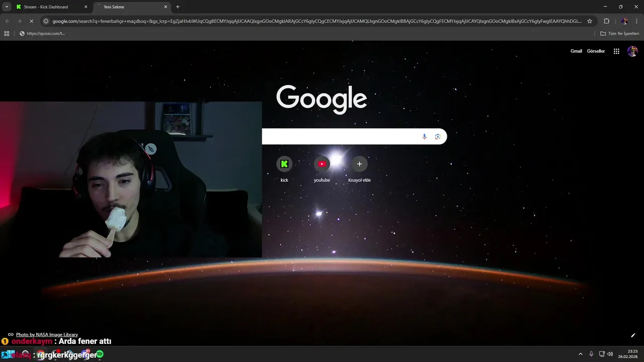The width and height of the screenshot is (644, 362).
Task: Open the quizei.com bookmark
Action: [x=42, y=33]
